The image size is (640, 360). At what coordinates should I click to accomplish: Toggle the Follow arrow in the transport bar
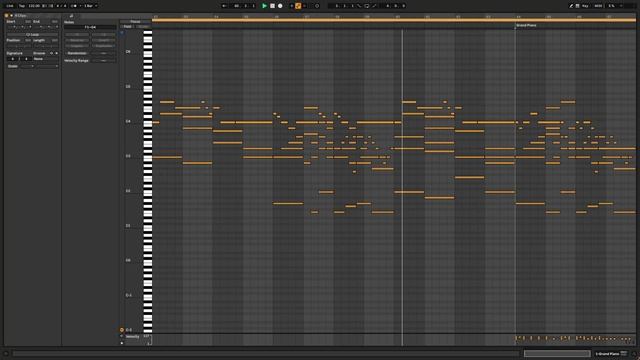pos(224,6)
